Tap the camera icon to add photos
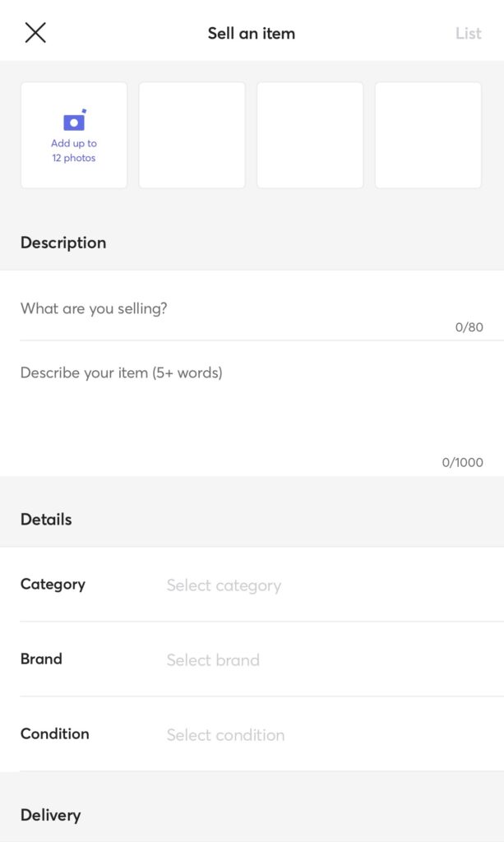This screenshot has height=842, width=504. pyautogui.click(x=74, y=121)
